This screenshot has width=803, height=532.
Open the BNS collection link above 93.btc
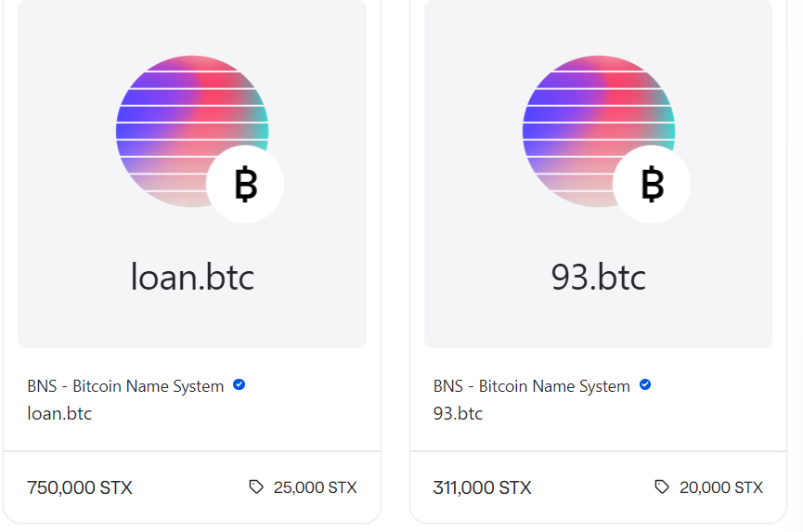tap(532, 386)
